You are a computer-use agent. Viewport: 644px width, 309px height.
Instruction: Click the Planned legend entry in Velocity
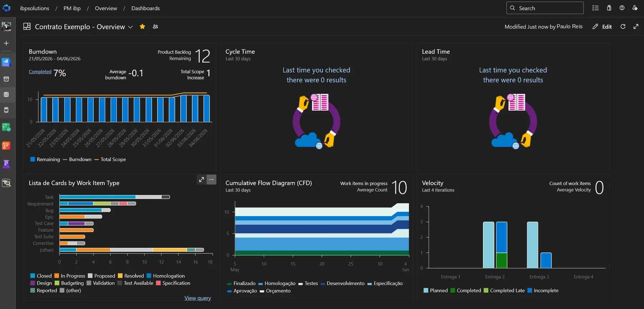pos(435,290)
